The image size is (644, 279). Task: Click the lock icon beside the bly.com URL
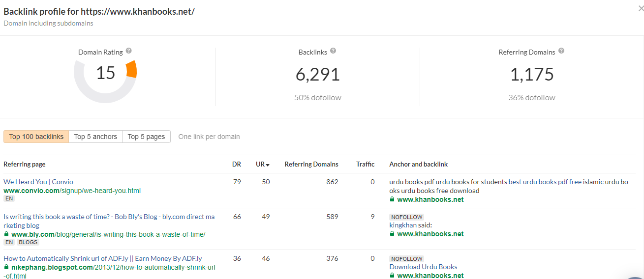click(x=6, y=234)
